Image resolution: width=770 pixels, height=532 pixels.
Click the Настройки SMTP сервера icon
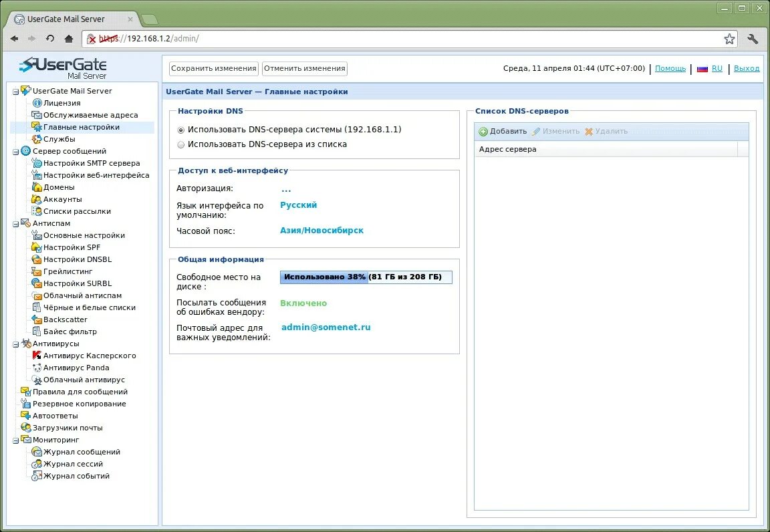37,163
